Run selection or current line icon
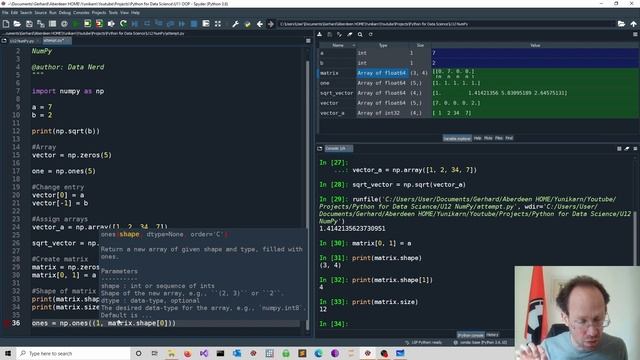Screen dimensions: 640x360 coord(111,24)
